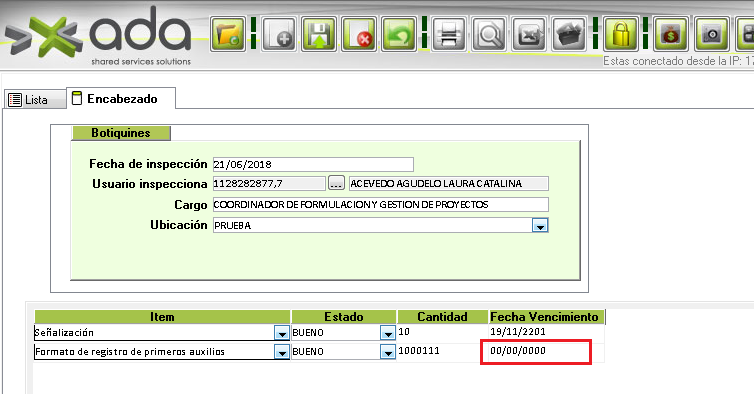Click the open folder toolbar icon
Screen dimensions: 754x394
point(228,34)
